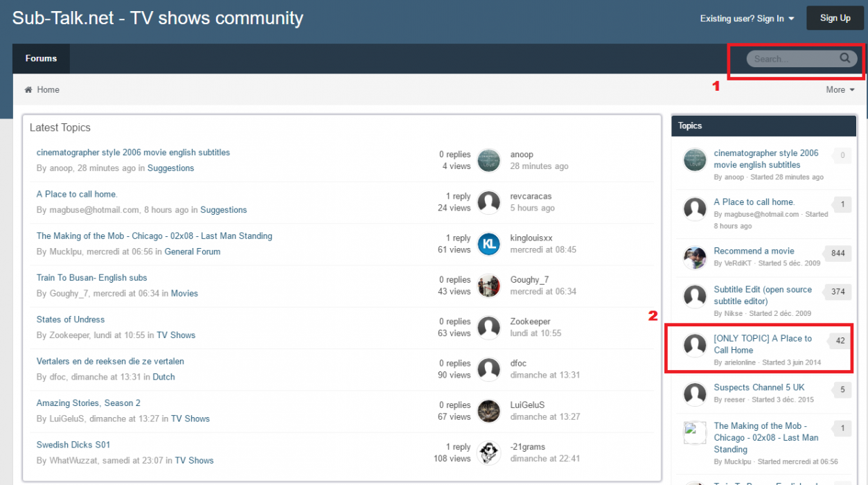The height and width of the screenshot is (485, 868).
Task: Click Goughy_7's avatar picture
Action: [x=489, y=285]
